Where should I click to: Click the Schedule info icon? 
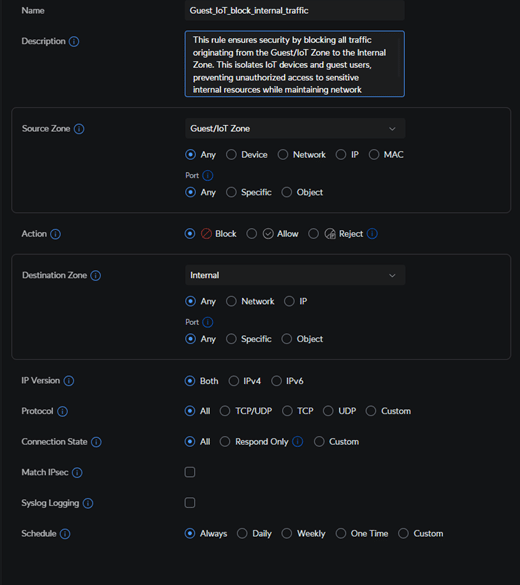(65, 534)
